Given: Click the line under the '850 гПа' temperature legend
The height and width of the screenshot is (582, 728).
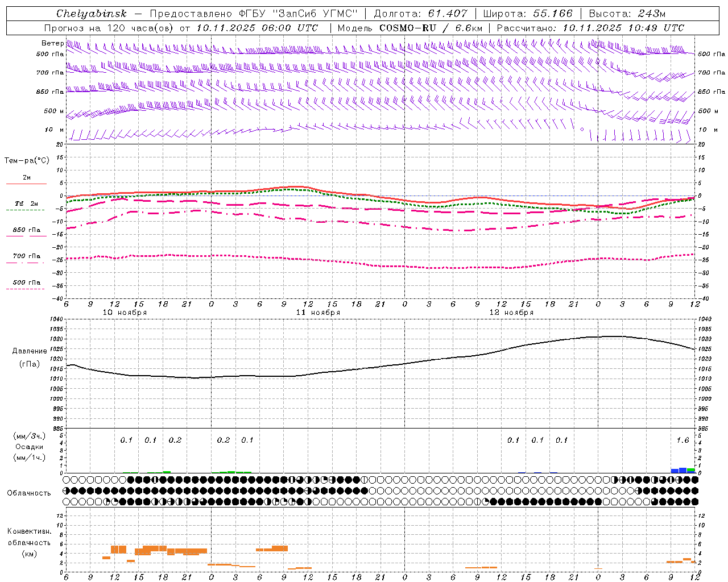Looking at the screenshot, I should pyautogui.click(x=26, y=236).
